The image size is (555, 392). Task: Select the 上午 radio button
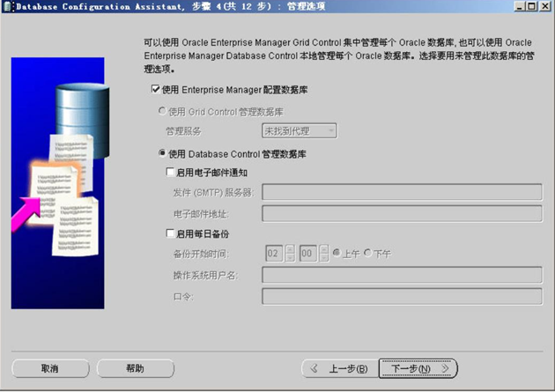coord(337,253)
